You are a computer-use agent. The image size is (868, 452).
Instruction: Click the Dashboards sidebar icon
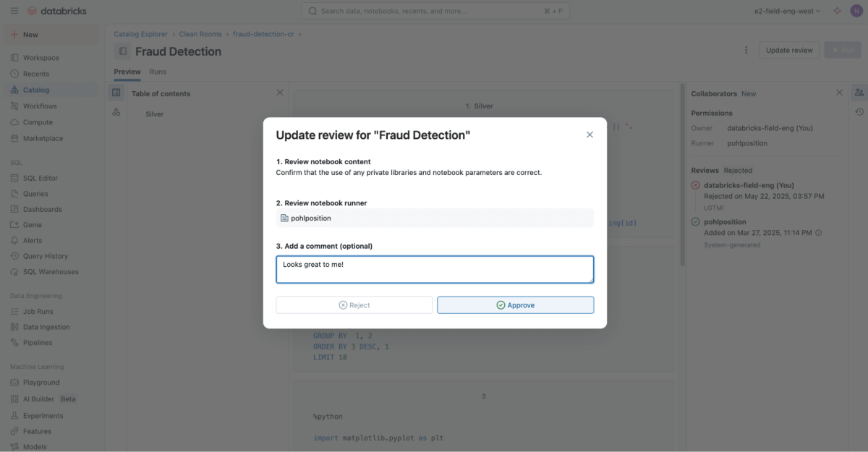14,209
